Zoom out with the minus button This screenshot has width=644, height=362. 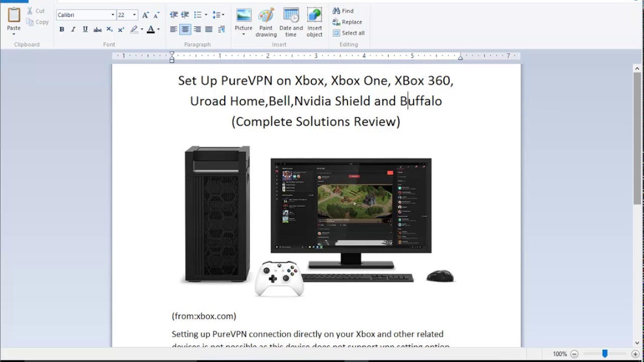(574, 354)
